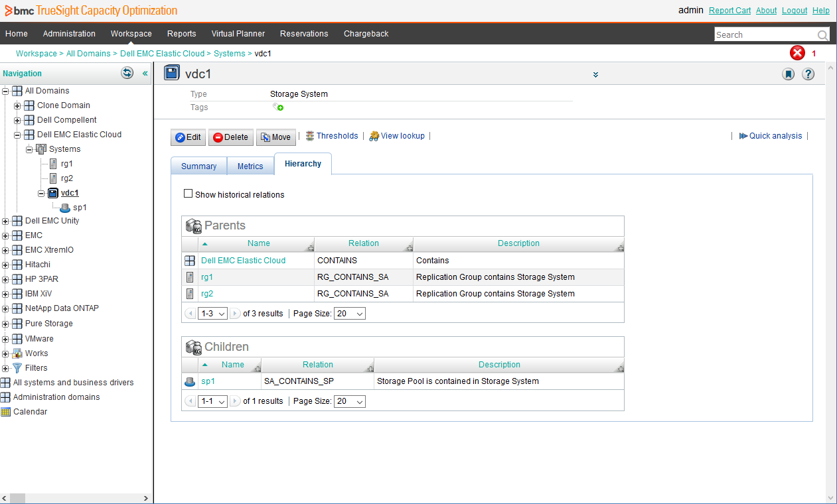Open the bookmark icon in header

tap(788, 74)
